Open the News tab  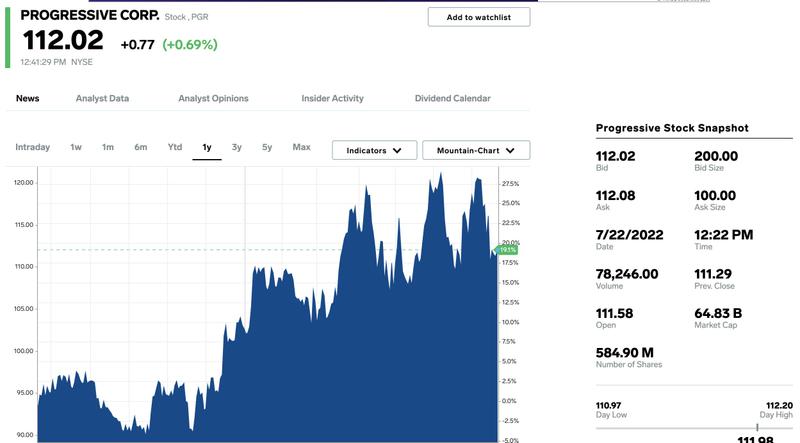[28, 99]
